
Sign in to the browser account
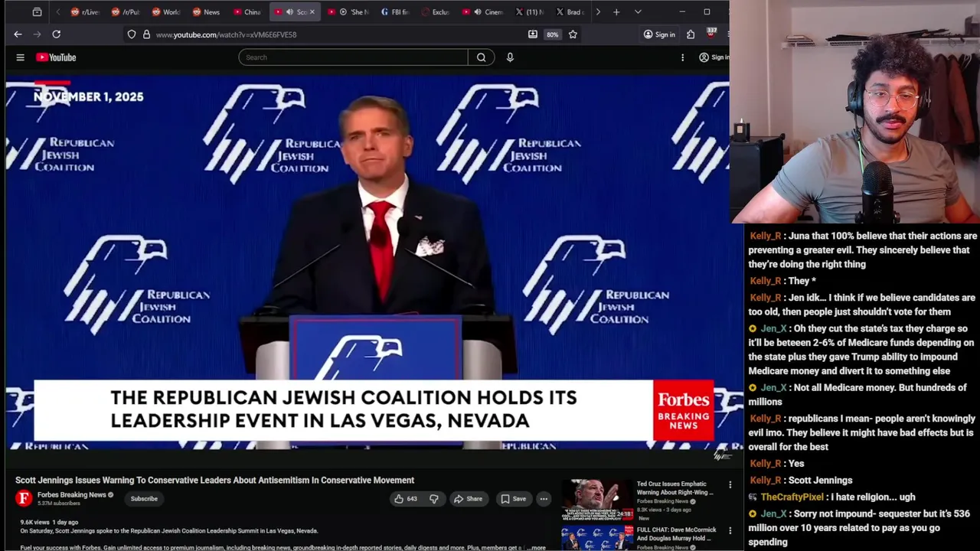pyautogui.click(x=659, y=34)
